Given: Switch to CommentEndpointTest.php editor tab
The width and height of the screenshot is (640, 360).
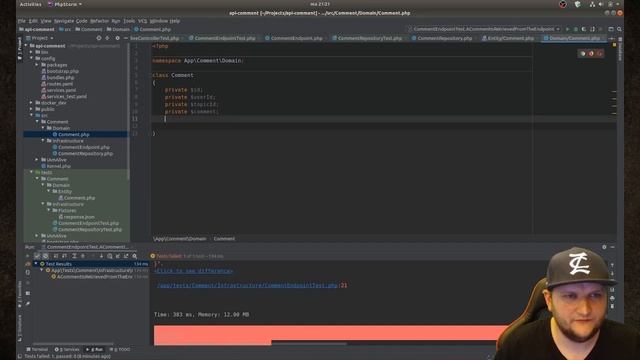Looking at the screenshot, I should pyautogui.click(x=222, y=38).
